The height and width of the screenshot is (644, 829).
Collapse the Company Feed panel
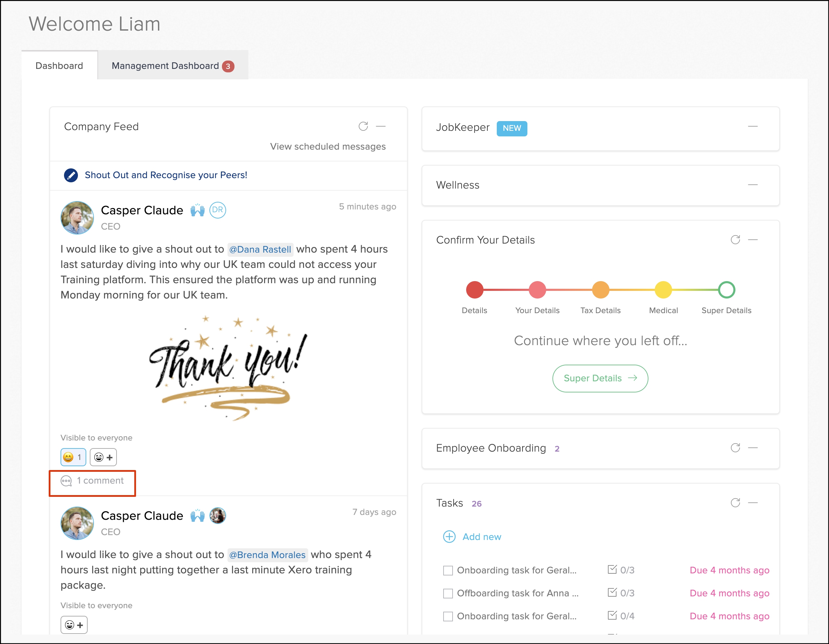(380, 126)
